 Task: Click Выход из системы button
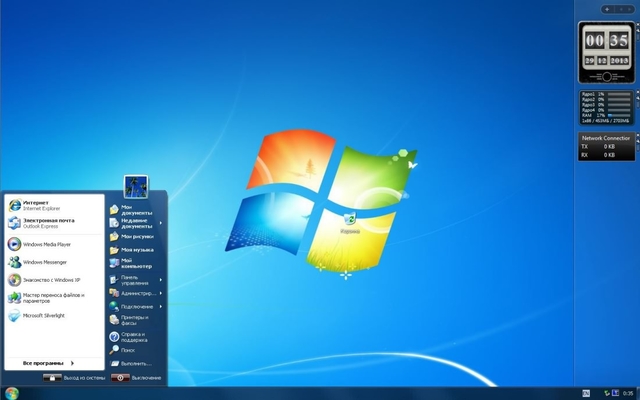pyautogui.click(x=74, y=378)
